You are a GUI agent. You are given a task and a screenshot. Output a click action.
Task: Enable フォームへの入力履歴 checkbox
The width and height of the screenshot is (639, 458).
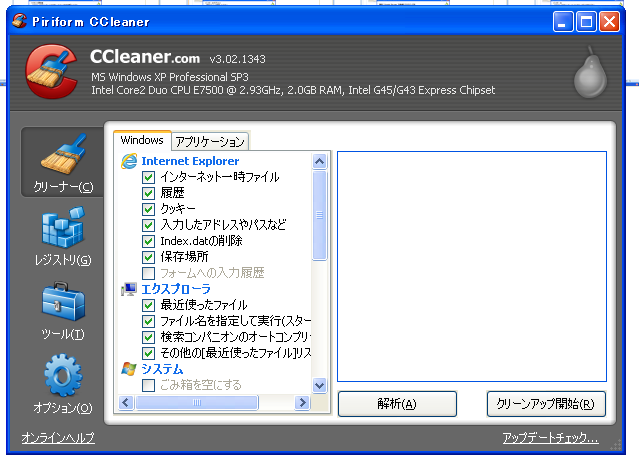(x=148, y=273)
